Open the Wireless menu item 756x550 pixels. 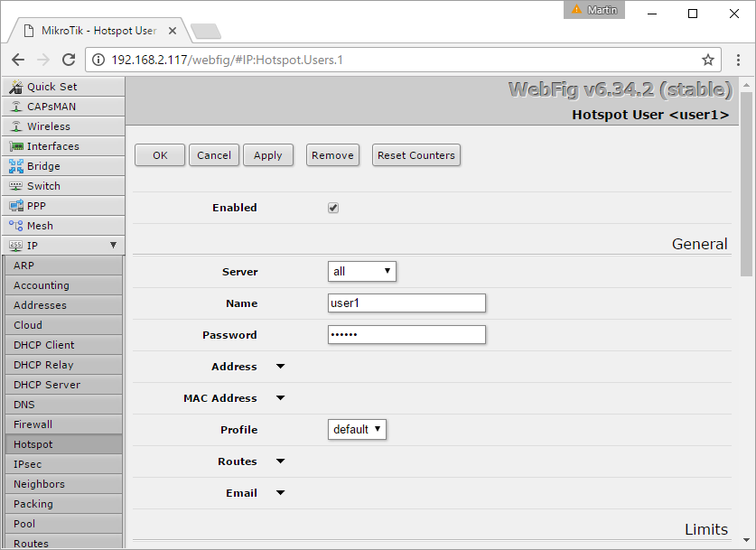(x=63, y=126)
